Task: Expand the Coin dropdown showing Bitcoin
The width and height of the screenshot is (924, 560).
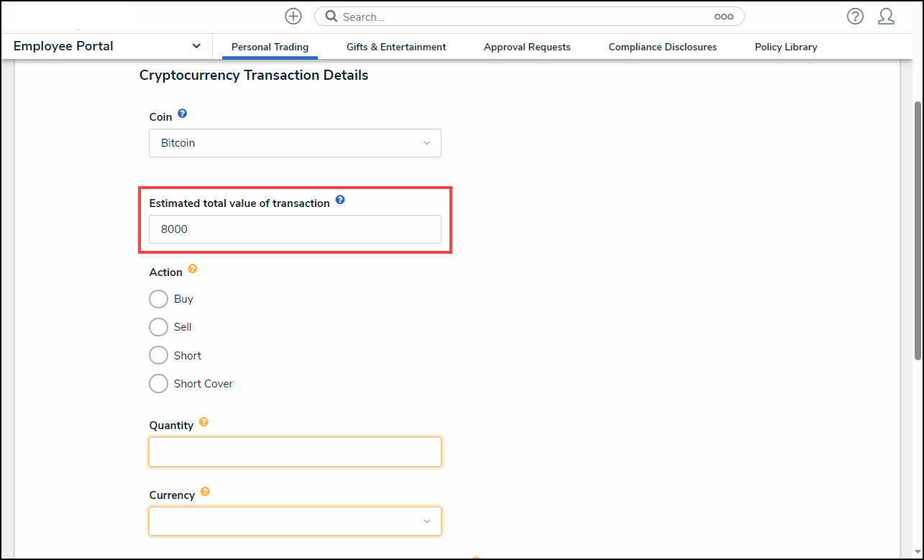Action: click(x=295, y=143)
